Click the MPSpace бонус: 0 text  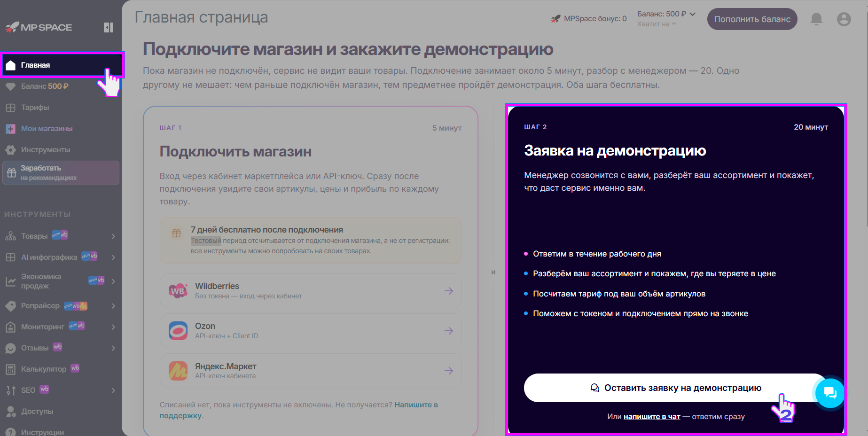click(595, 19)
